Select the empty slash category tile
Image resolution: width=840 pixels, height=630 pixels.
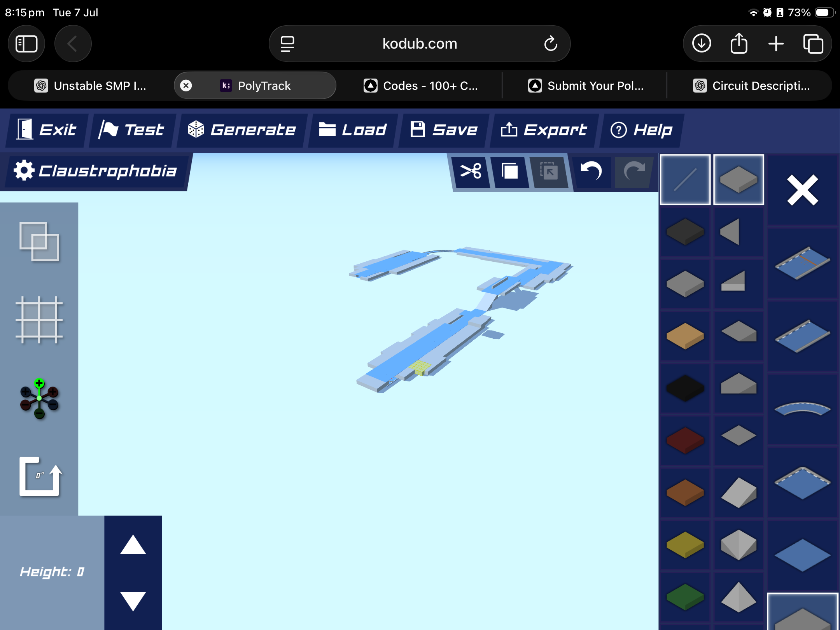click(685, 180)
